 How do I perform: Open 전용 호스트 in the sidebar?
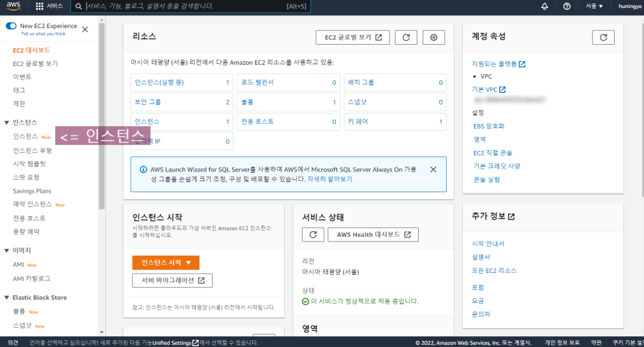(29, 218)
